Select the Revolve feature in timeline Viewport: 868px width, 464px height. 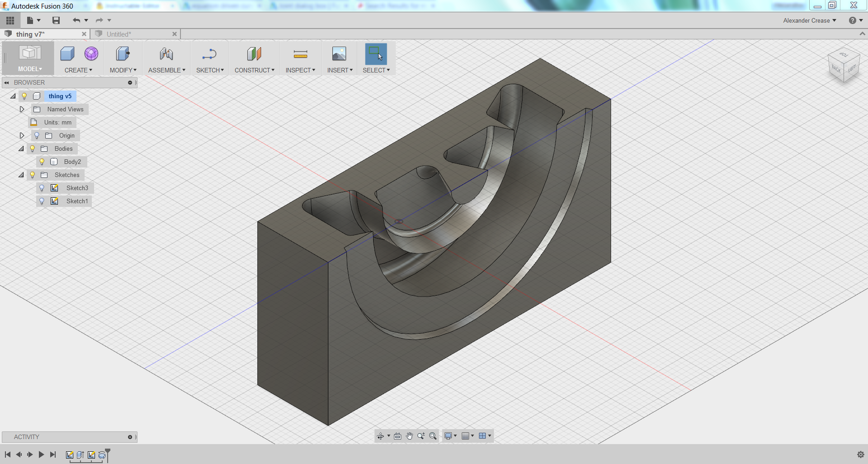point(102,455)
